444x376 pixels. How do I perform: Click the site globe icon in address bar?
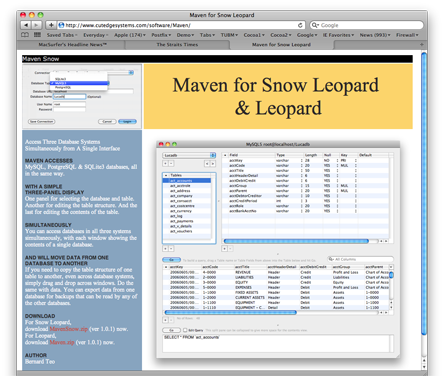coord(61,25)
